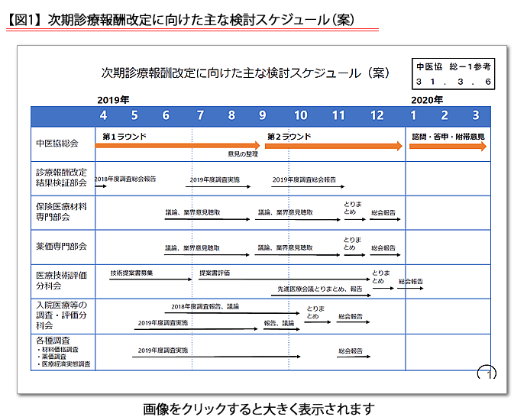Click the 2019年度調査総会報告 text
This screenshot has height=420, width=527.
304,179
